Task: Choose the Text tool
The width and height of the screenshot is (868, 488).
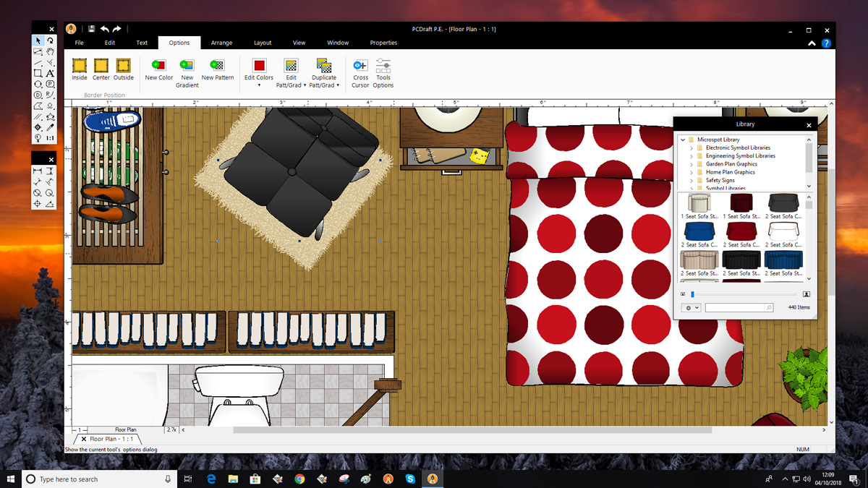Action: pos(50,74)
